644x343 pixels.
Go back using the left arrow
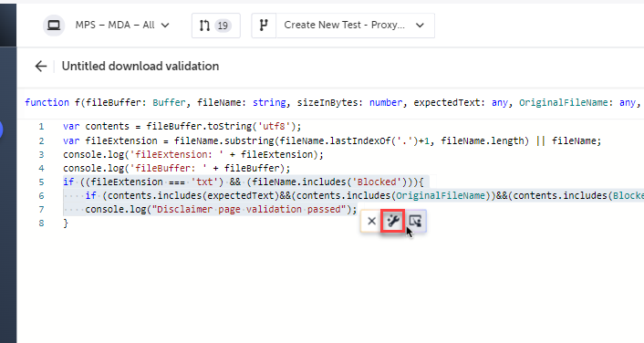coord(41,66)
